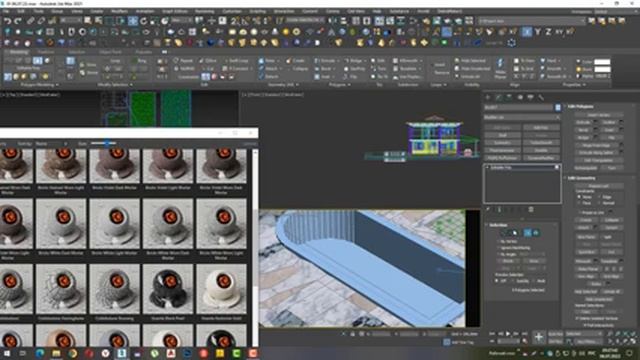Toggle the Percent Snap icon

coord(257,21)
